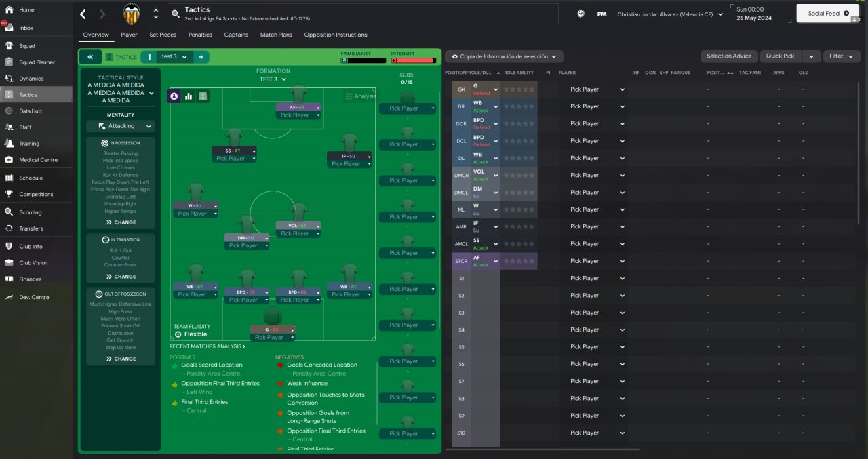The image size is (868, 459).
Task: Switch to the Captains tab
Action: (x=236, y=35)
